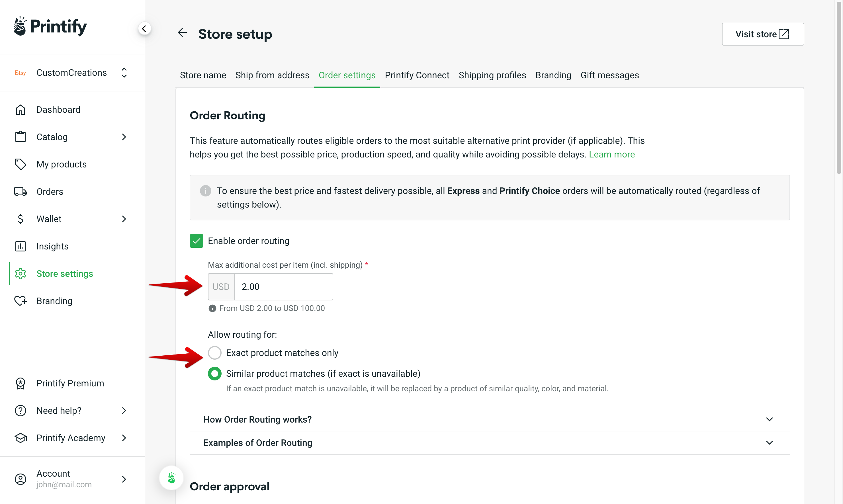This screenshot has height=504, width=843.
Task: Click the Store settings gear icon
Action: pyautogui.click(x=21, y=273)
